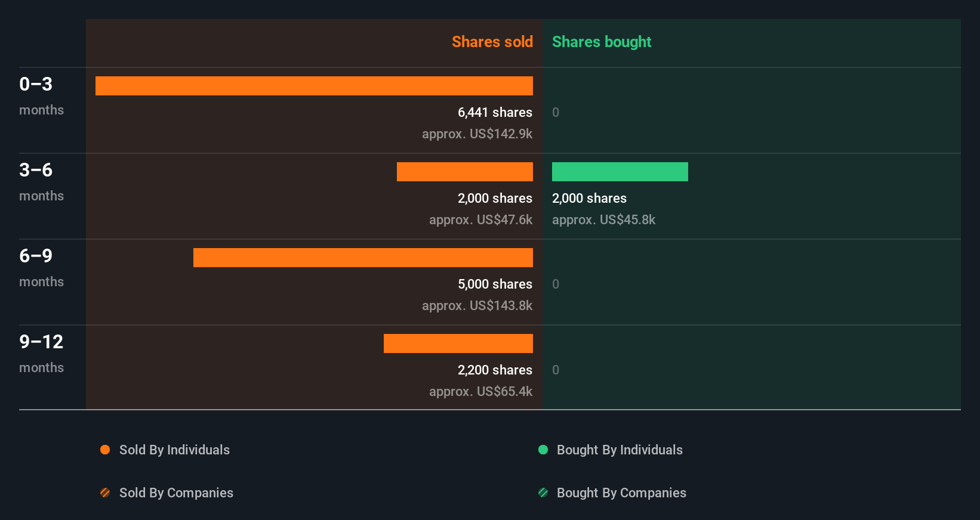Viewport: 980px width, 520px height.
Task: Click the 6,441 shares value
Action: pos(495,112)
